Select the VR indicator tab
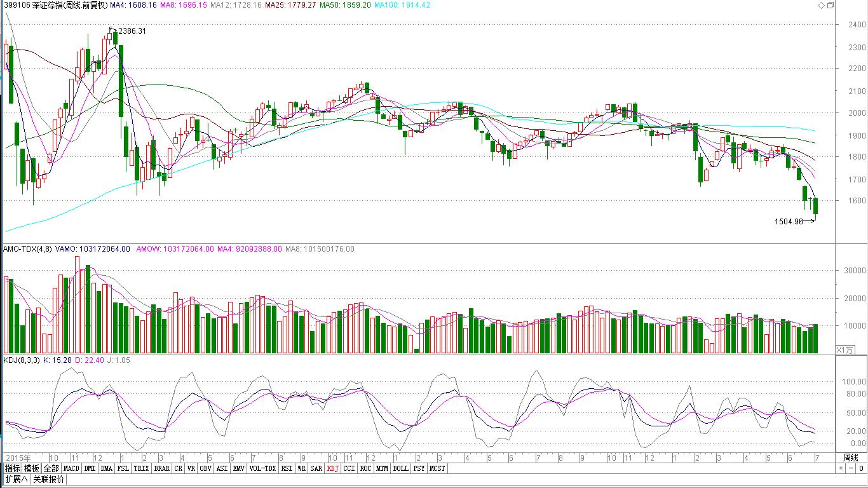The height and width of the screenshot is (488, 868). tap(191, 468)
